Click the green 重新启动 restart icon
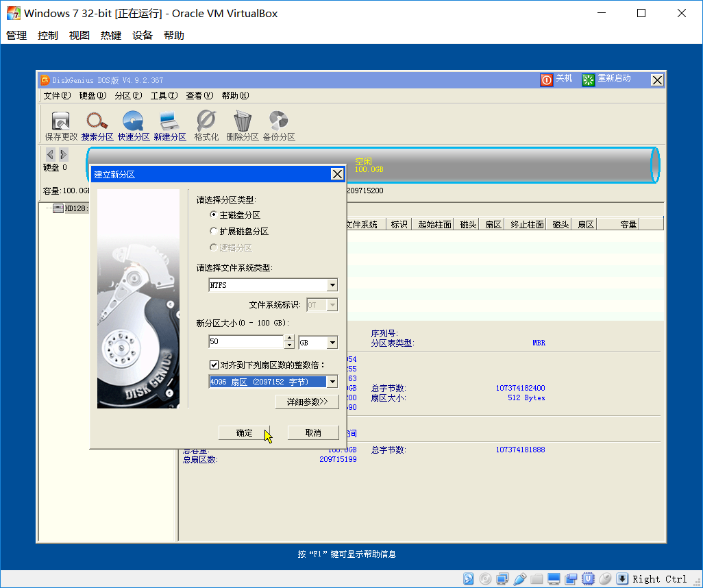This screenshot has height=588, width=703. 588,79
